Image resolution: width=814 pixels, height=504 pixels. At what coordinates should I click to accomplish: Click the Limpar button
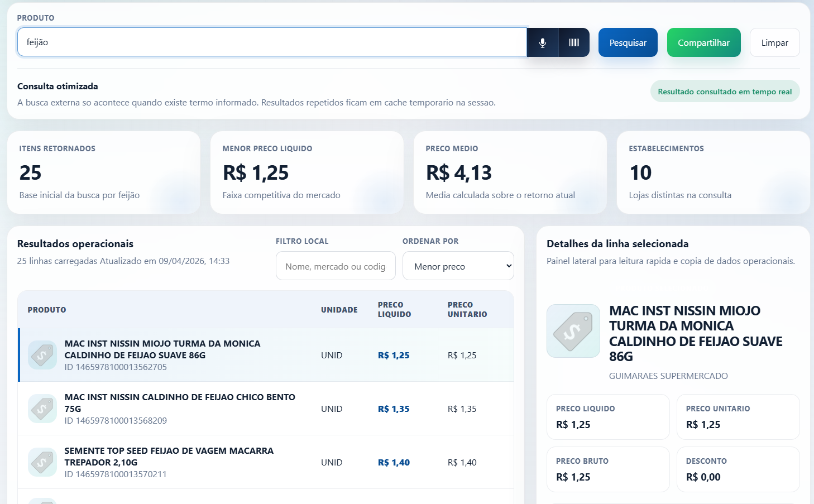(x=775, y=42)
